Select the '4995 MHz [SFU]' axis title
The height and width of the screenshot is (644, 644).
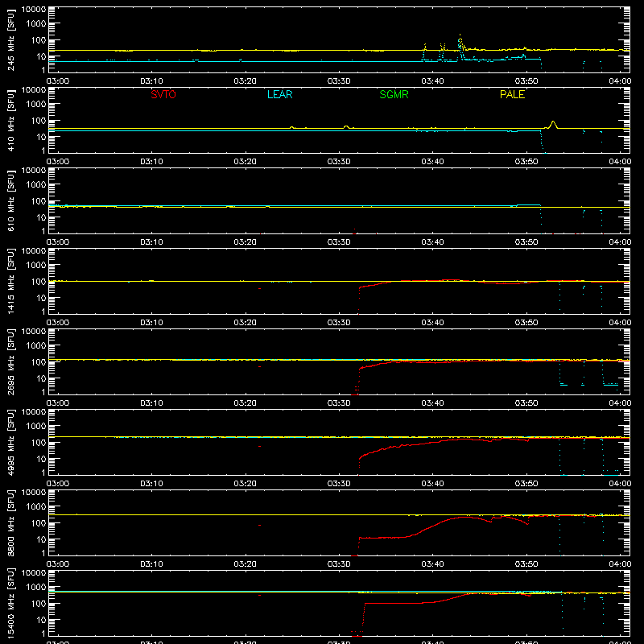10,442
